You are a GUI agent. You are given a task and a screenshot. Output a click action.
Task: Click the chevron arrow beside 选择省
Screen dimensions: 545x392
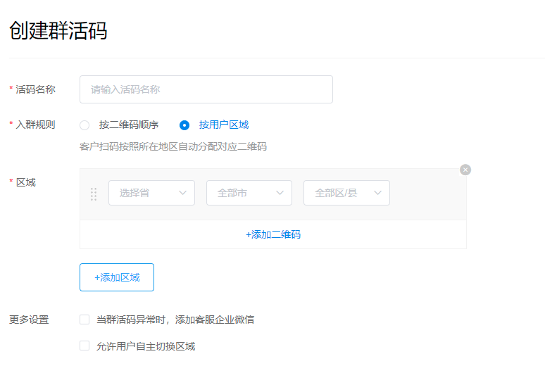pos(183,193)
